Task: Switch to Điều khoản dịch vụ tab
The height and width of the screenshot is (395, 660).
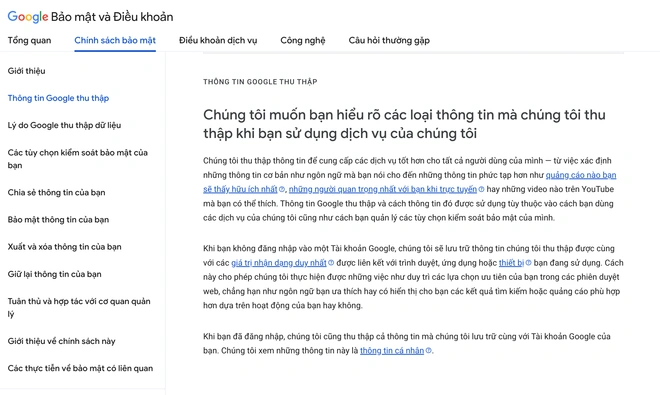Action: pos(218,40)
